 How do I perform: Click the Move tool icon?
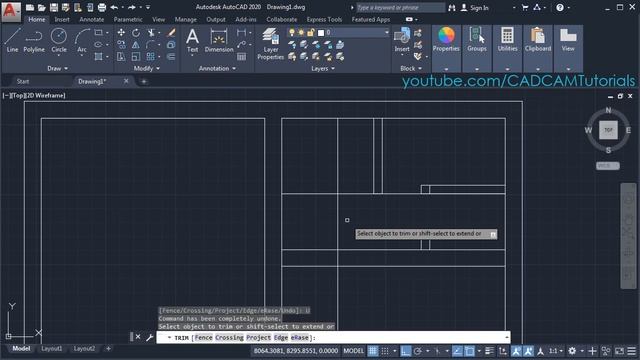[x=121, y=33]
